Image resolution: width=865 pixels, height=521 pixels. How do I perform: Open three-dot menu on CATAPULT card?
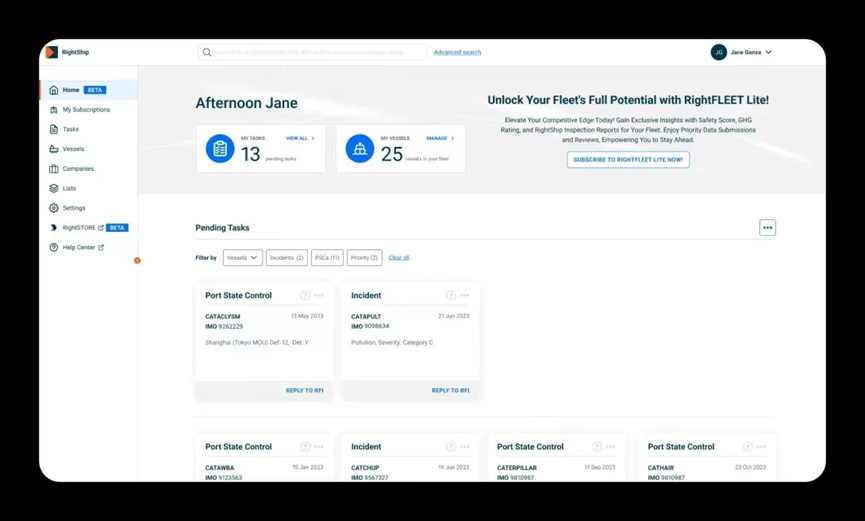[x=464, y=295]
